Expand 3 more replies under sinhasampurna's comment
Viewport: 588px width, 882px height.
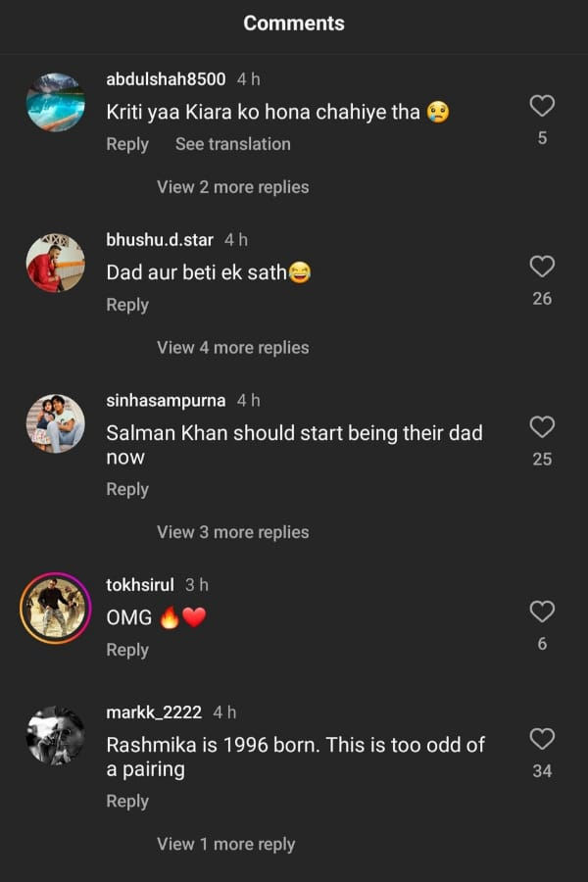232,531
